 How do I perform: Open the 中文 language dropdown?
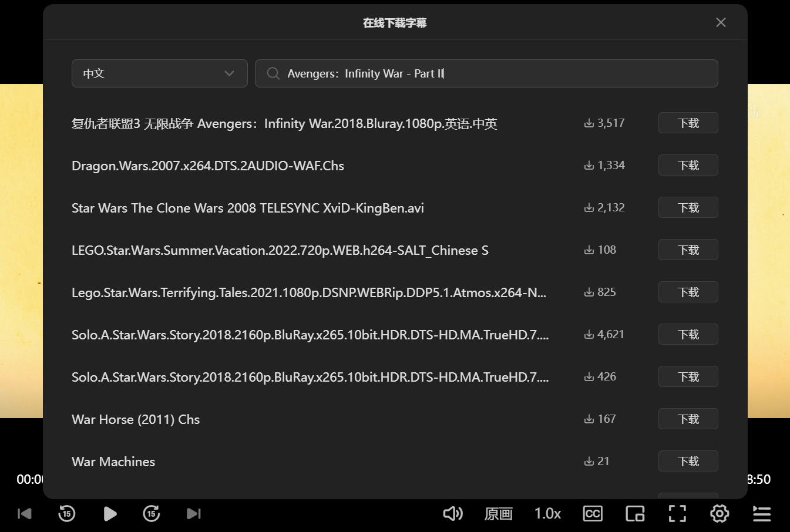coord(159,73)
